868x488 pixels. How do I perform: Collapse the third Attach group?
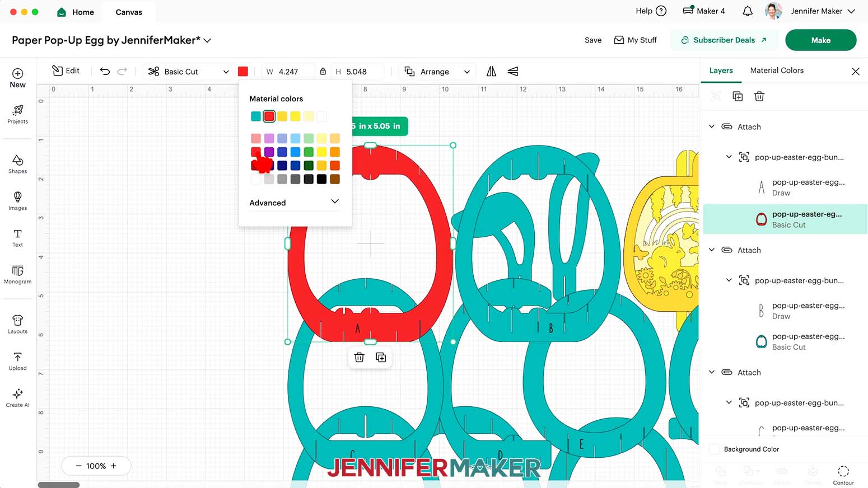pos(712,372)
